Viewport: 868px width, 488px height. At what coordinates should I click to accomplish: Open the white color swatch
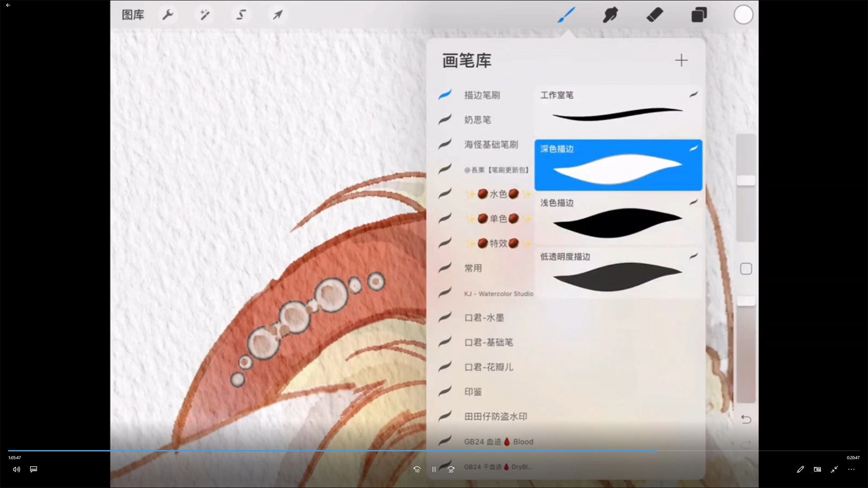pos(743,15)
